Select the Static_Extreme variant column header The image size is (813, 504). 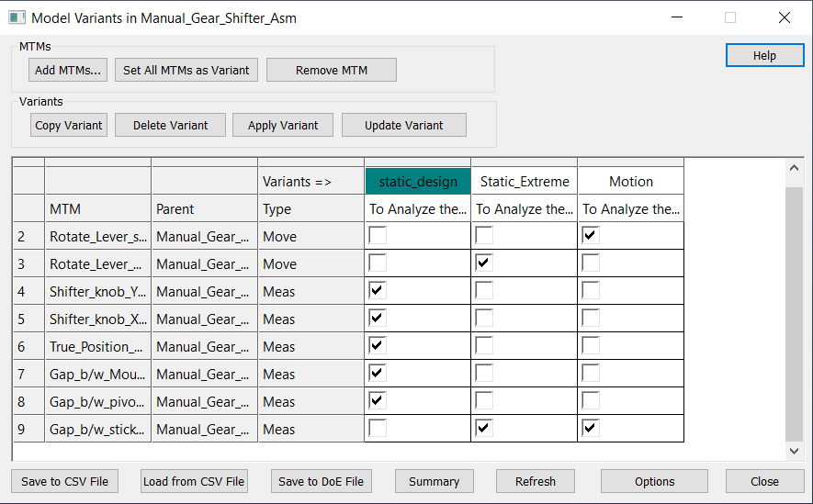[525, 181]
